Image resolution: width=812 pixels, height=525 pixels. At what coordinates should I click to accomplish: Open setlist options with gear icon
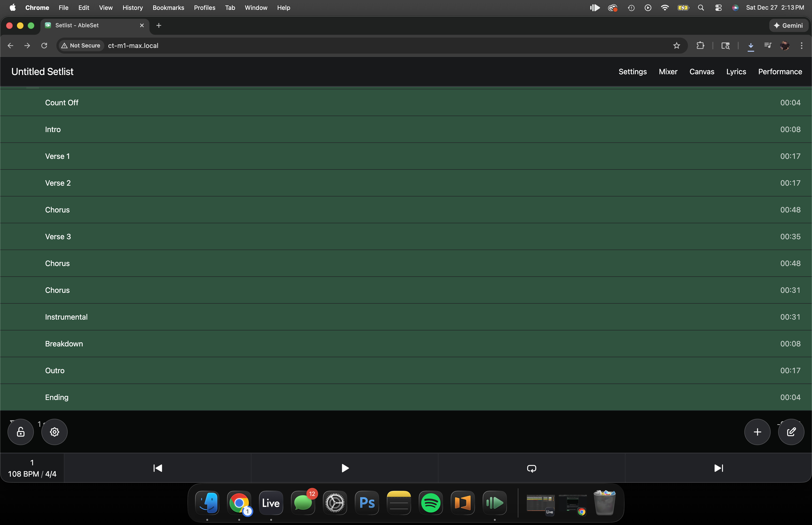(55, 432)
